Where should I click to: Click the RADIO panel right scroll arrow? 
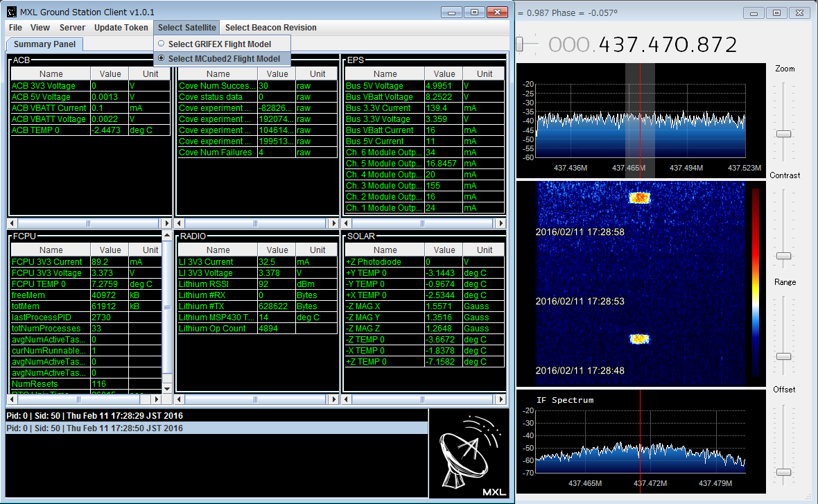(333, 399)
